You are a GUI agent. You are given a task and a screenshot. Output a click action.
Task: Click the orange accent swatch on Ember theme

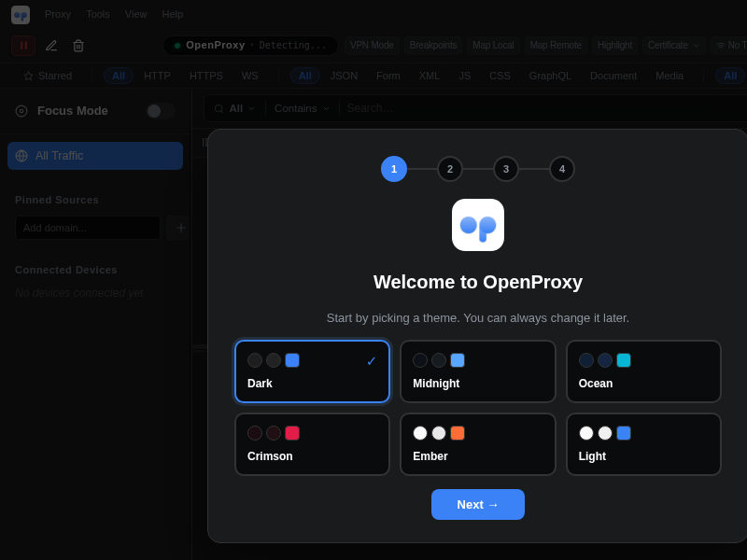(458, 433)
